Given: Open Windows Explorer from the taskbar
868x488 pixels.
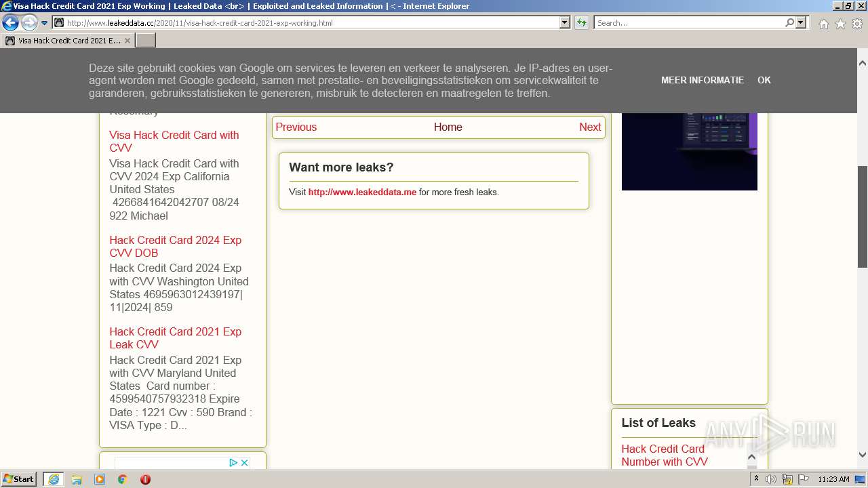Looking at the screenshot, I should [x=77, y=479].
